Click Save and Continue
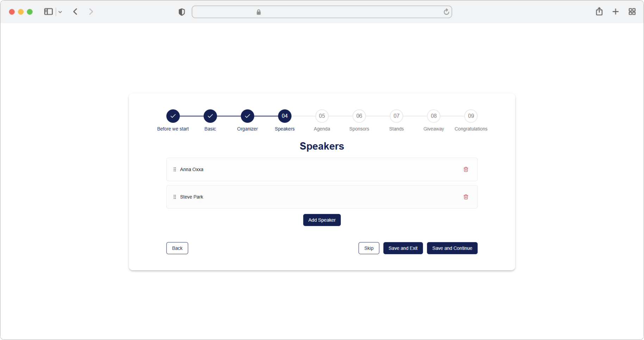This screenshot has width=644, height=340. coord(452,248)
